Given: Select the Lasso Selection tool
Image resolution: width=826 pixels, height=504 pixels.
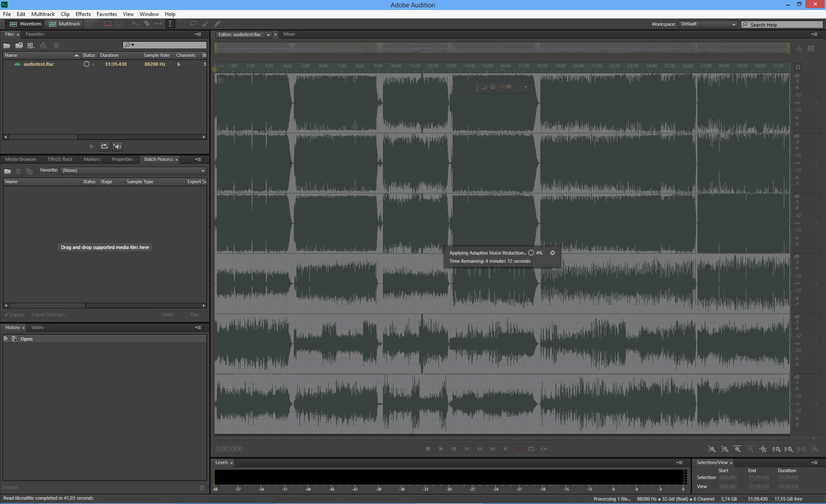Looking at the screenshot, I should click(194, 24).
